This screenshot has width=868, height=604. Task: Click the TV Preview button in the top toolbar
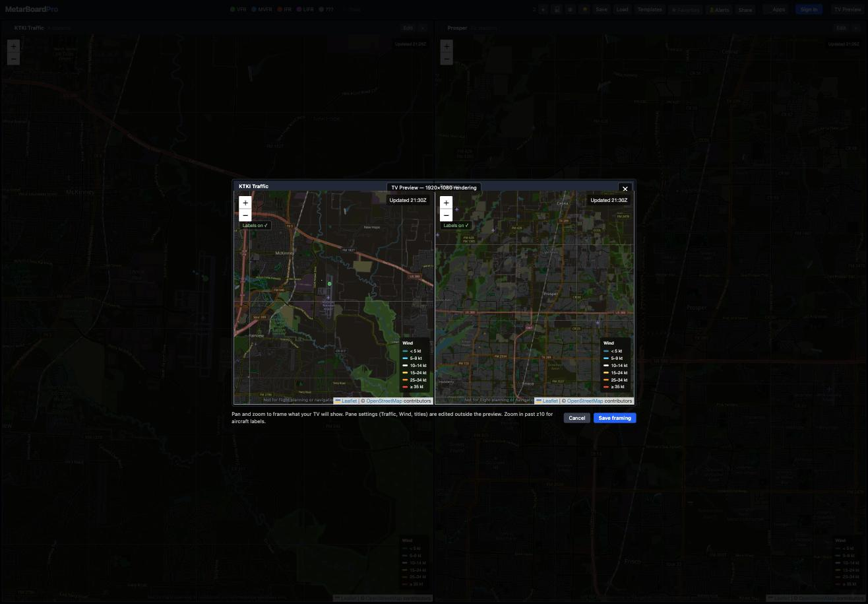tap(848, 10)
